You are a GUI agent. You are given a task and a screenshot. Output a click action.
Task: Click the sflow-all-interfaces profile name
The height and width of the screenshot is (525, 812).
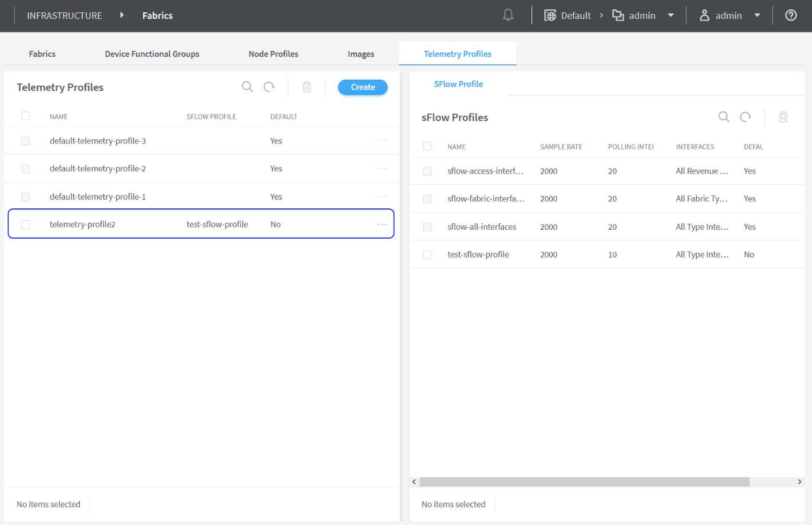pos(482,227)
